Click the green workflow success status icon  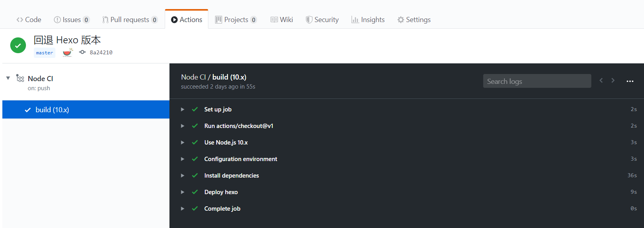[x=18, y=45]
